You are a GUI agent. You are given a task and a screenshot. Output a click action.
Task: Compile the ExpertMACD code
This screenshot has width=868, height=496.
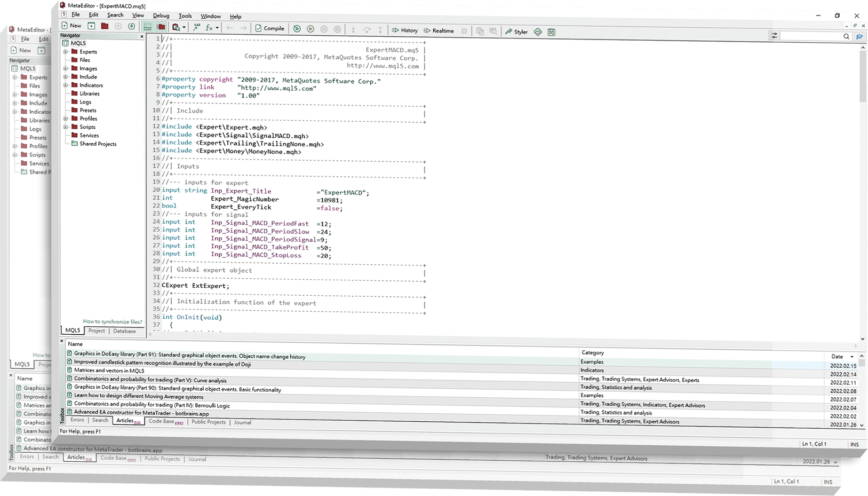(x=269, y=28)
